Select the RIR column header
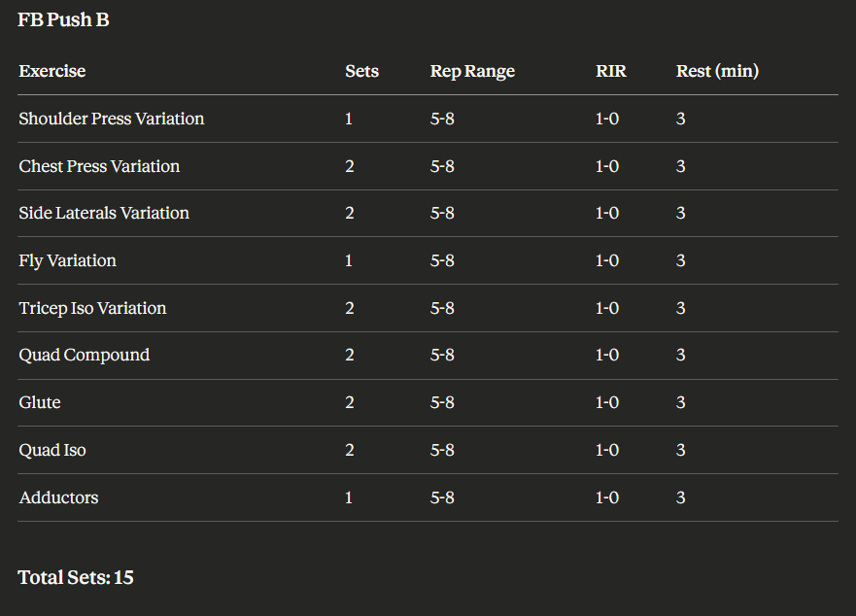Viewport: 856px width, 616px height. [x=610, y=71]
